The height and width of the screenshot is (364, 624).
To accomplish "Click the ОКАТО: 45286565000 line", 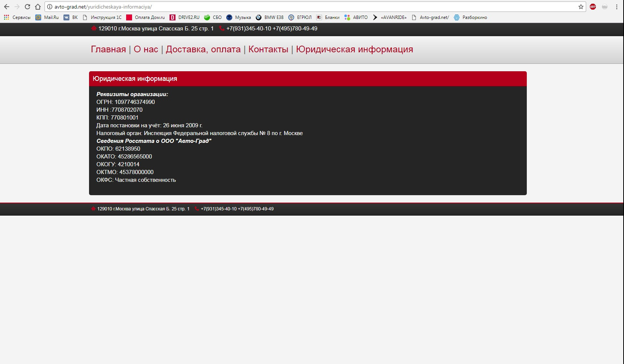I will [x=124, y=157].
